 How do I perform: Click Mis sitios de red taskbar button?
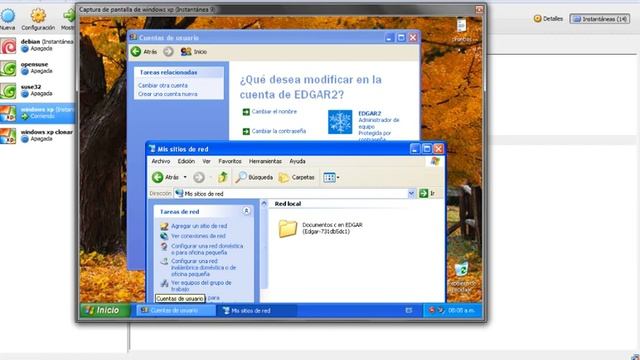[x=258, y=310]
